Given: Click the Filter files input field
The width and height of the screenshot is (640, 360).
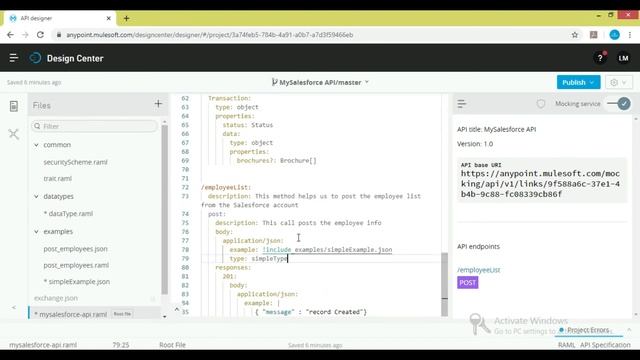Looking at the screenshot, I should tap(94, 126).
